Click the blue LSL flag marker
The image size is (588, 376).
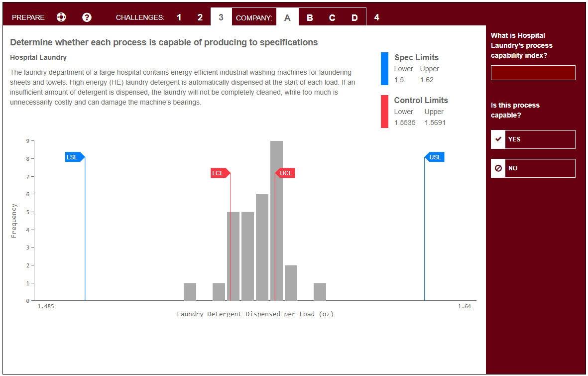(x=74, y=157)
